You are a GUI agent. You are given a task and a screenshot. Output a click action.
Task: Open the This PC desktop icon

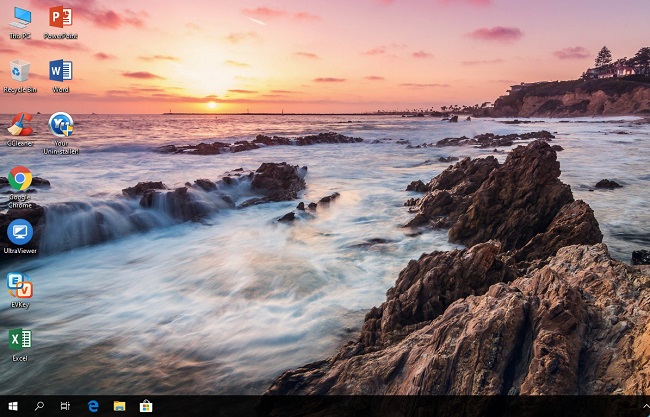(x=20, y=18)
